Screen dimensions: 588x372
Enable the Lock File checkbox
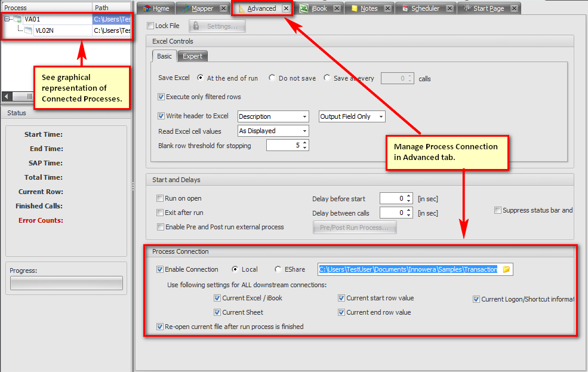pos(150,26)
